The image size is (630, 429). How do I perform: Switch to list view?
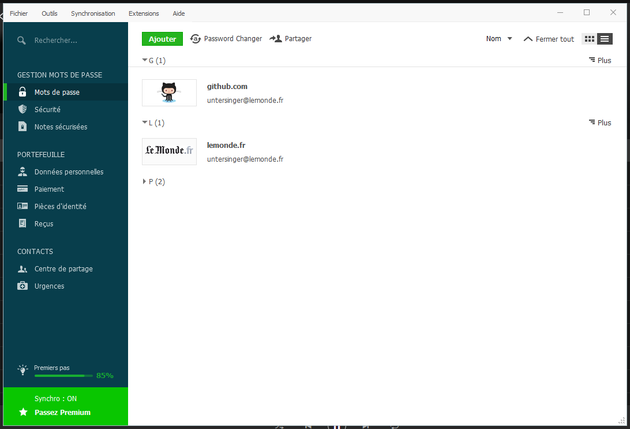pyautogui.click(x=605, y=39)
